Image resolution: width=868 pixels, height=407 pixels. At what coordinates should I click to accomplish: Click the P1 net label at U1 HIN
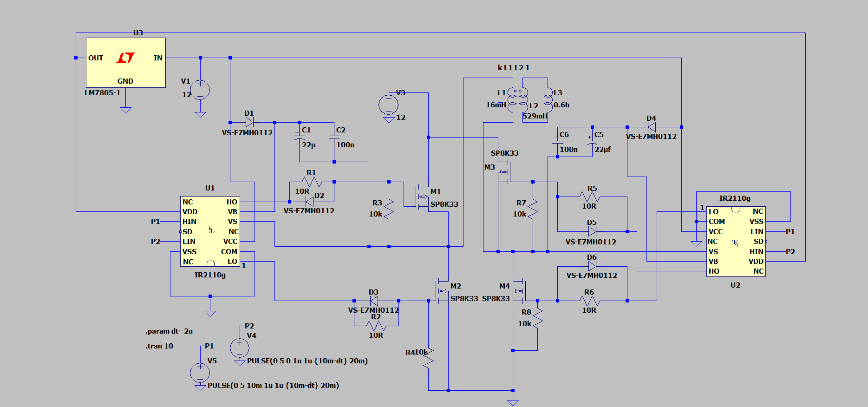155,222
